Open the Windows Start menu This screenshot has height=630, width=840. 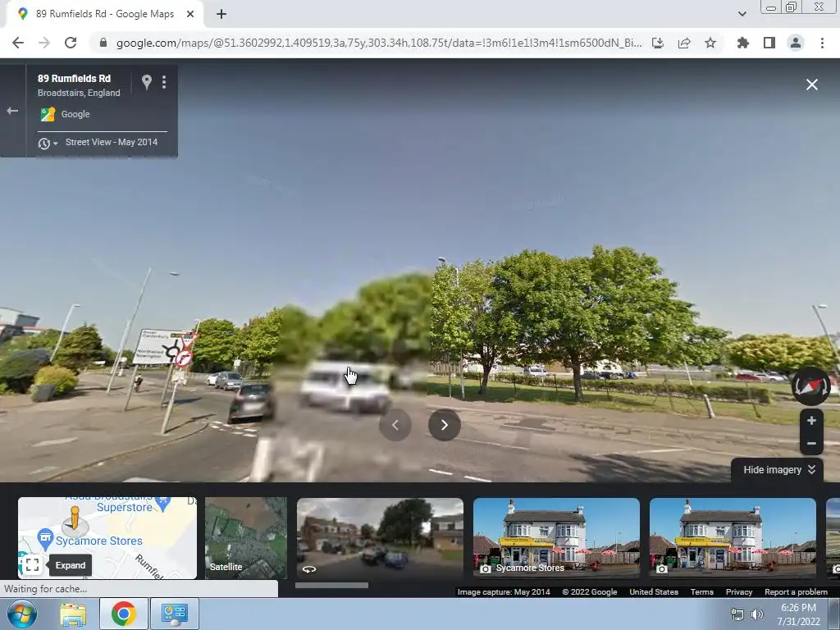point(22,614)
